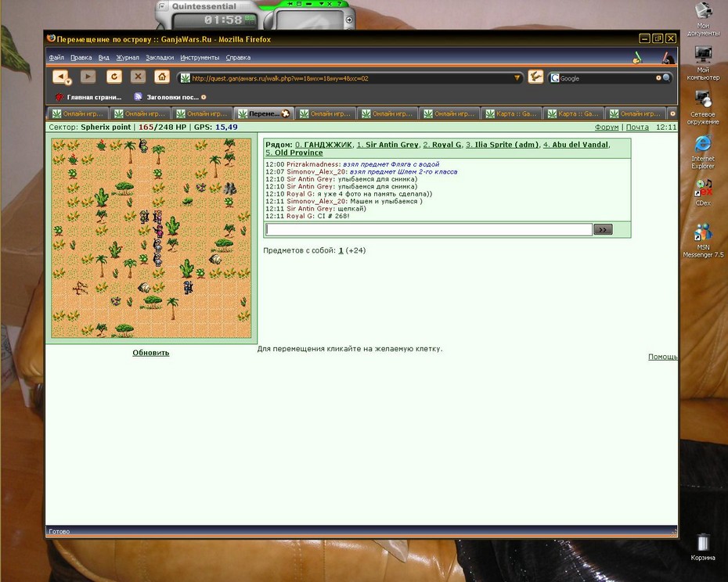
Task: Select the active Переме... tab
Action: click(x=263, y=113)
